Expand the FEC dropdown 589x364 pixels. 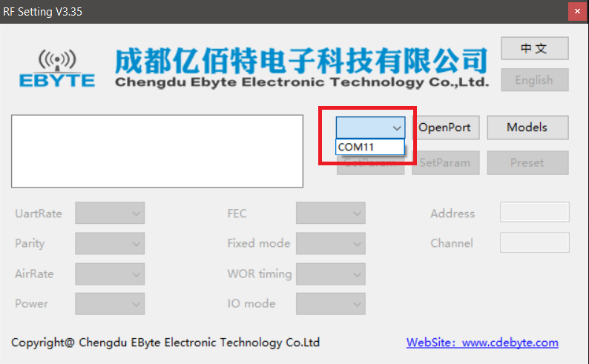(x=331, y=213)
